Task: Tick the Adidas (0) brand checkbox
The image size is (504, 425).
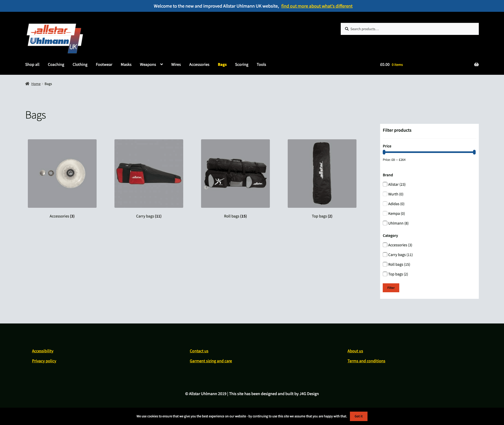Action: [385, 204]
